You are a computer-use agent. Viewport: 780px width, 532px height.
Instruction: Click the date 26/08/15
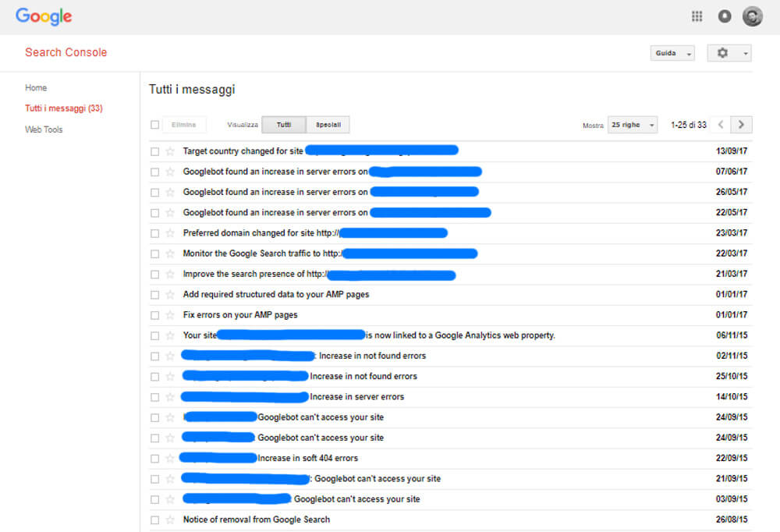point(732,520)
